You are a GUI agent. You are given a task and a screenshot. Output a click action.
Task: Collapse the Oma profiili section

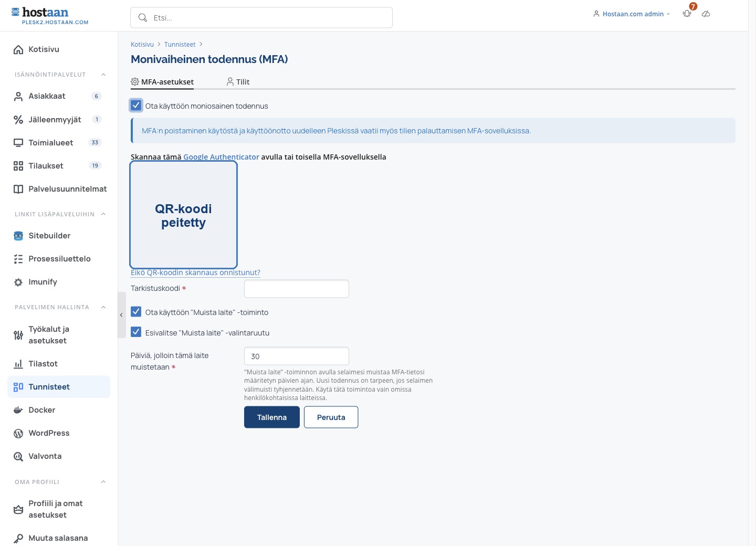tap(103, 482)
